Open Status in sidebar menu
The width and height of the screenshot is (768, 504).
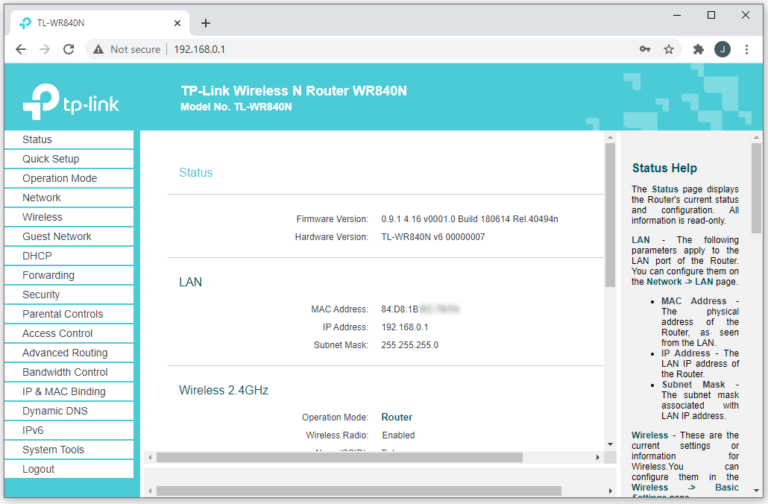pos(69,140)
